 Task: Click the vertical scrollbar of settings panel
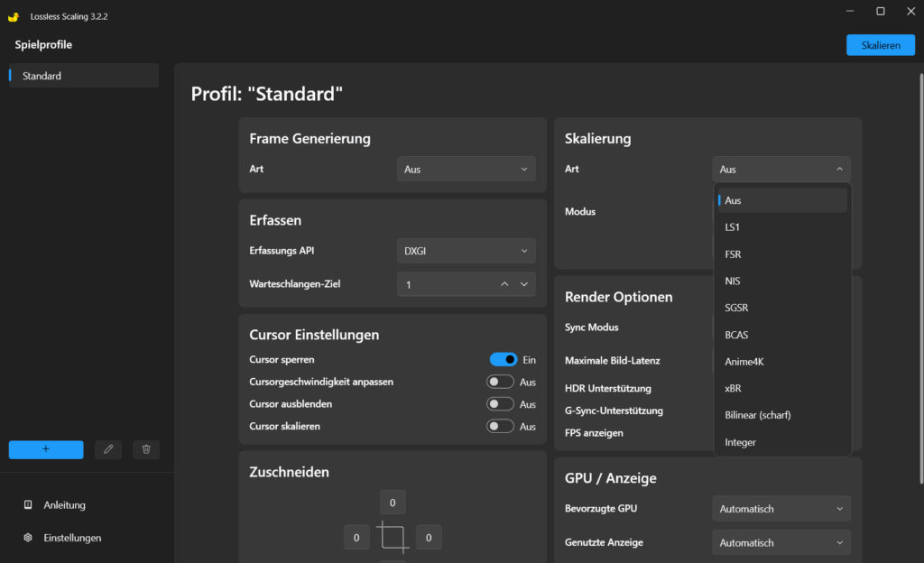click(920, 278)
